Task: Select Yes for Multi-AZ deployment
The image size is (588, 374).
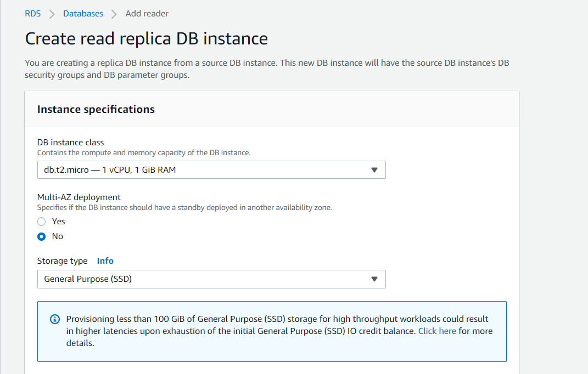Action: click(41, 221)
